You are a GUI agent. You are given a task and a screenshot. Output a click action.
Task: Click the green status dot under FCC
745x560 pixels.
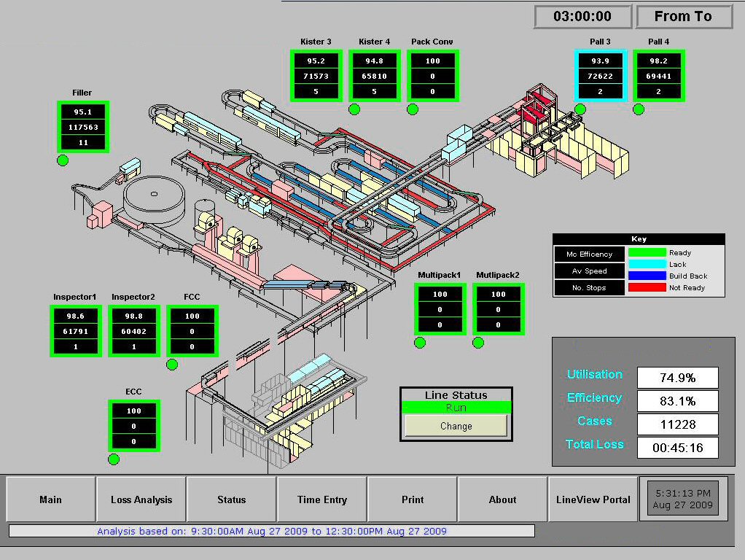[173, 365]
